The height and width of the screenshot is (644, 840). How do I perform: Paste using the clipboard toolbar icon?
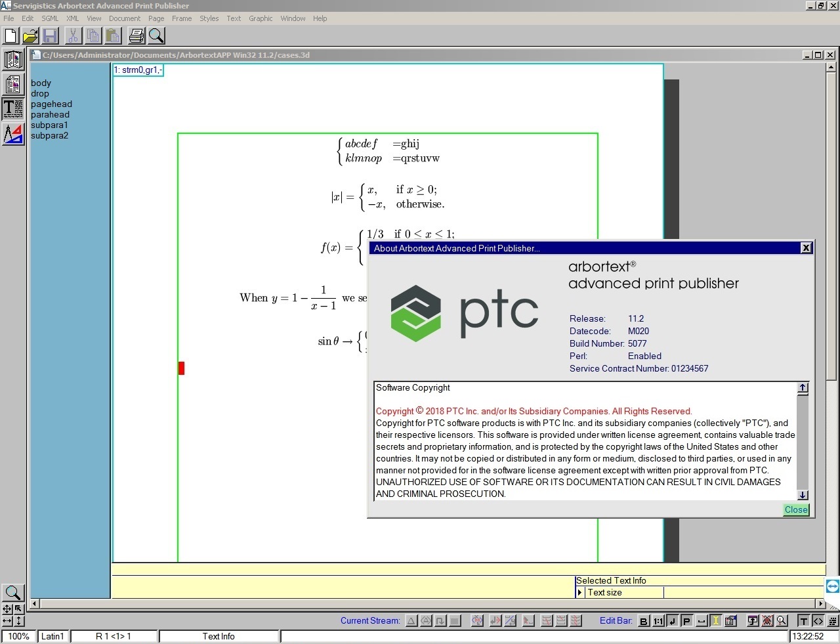click(113, 35)
